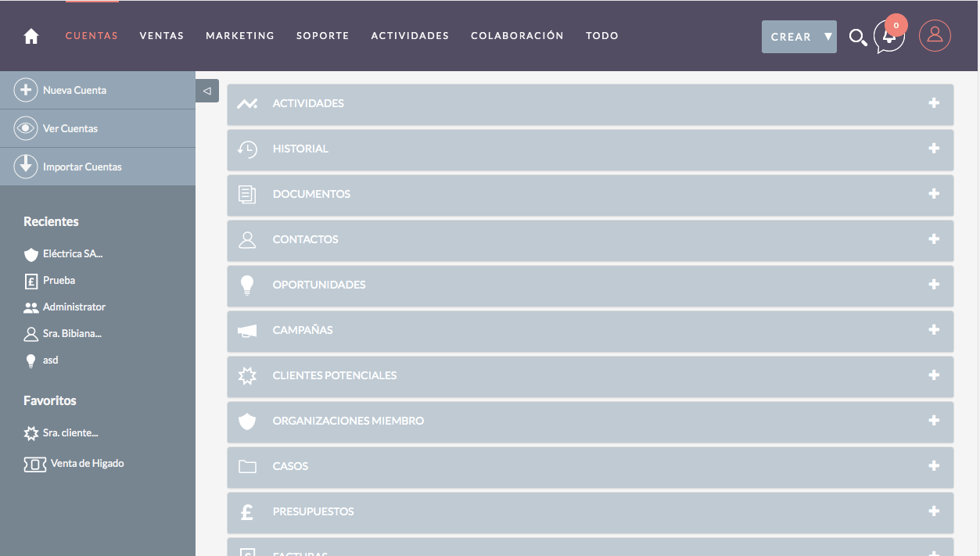
Task: Open the notifications bell icon
Action: pos(889,37)
